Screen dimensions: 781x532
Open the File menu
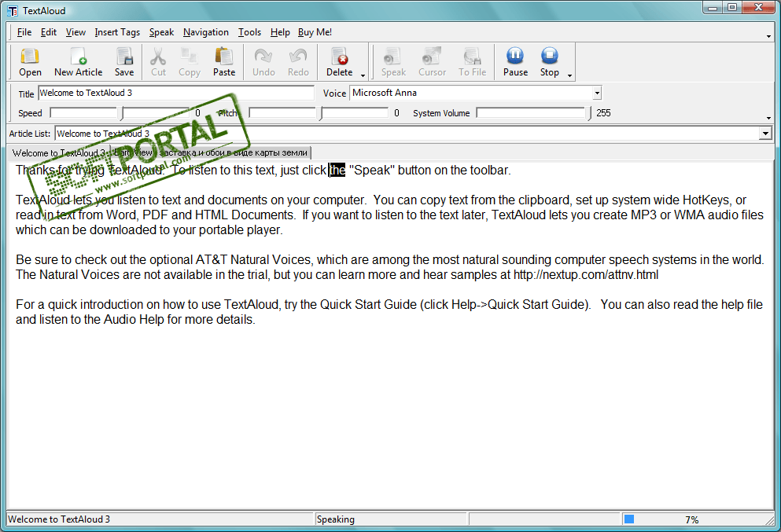pos(24,32)
